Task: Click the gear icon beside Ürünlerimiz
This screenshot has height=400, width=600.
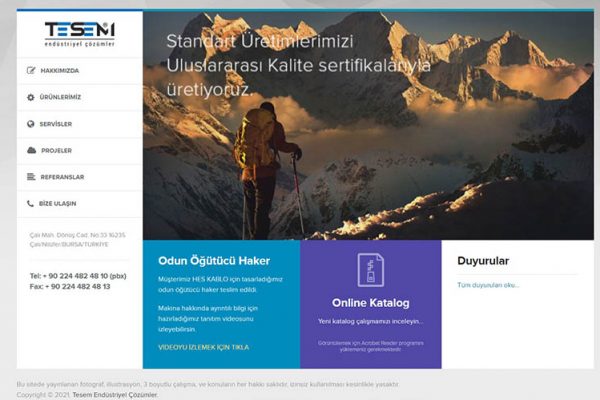Action: [x=31, y=97]
